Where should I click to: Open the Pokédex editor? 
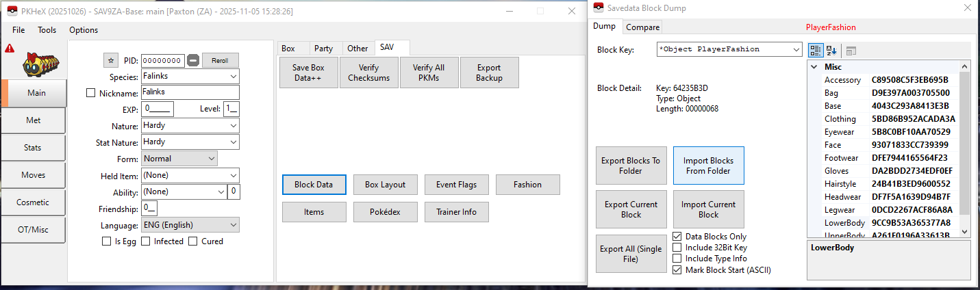tap(385, 212)
